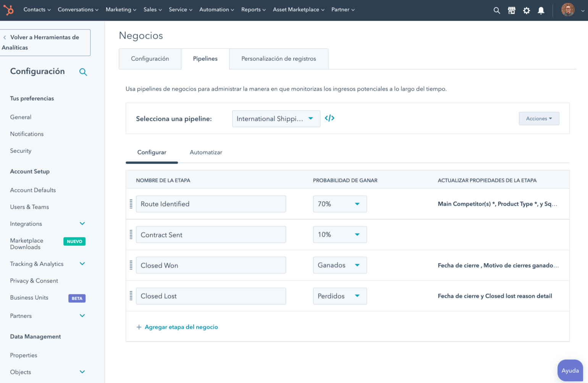Viewport: 588px width, 383px height.
Task: Go back via Volver a Herramientas de Analíticas
Action: click(x=45, y=42)
